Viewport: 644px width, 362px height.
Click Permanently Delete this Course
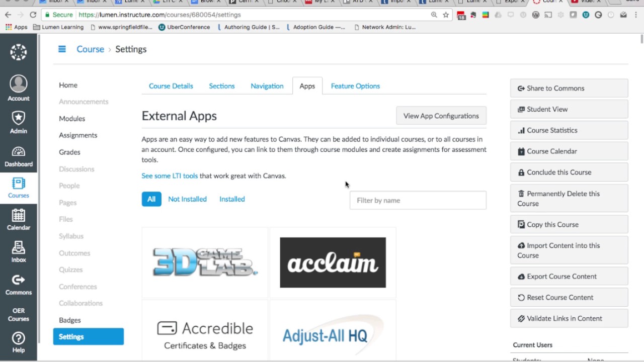pyautogui.click(x=569, y=198)
